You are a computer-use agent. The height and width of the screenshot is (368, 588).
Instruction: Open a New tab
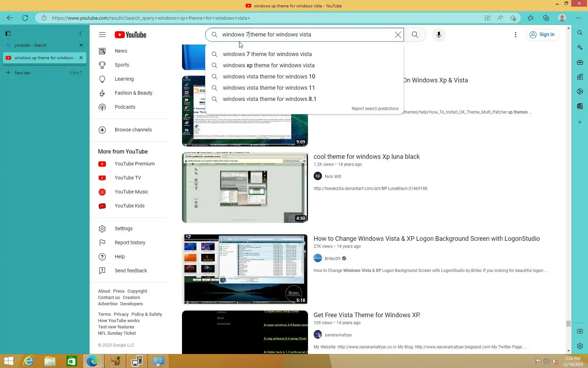tap(44, 73)
